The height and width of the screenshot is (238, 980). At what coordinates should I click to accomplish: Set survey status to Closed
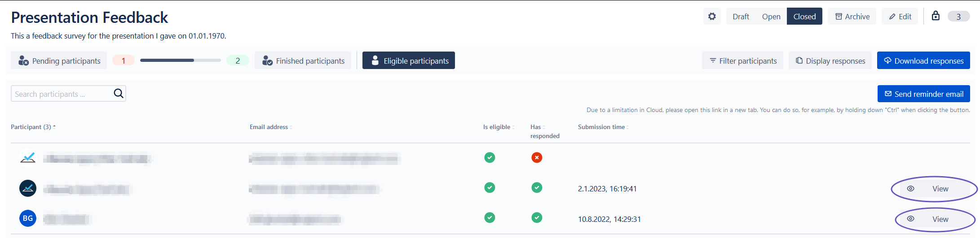(804, 17)
